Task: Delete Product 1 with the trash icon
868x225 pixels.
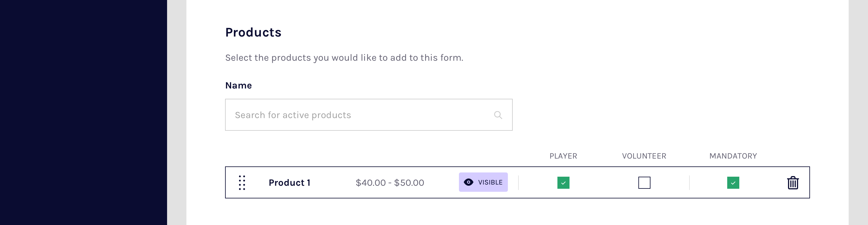Action: click(x=792, y=182)
